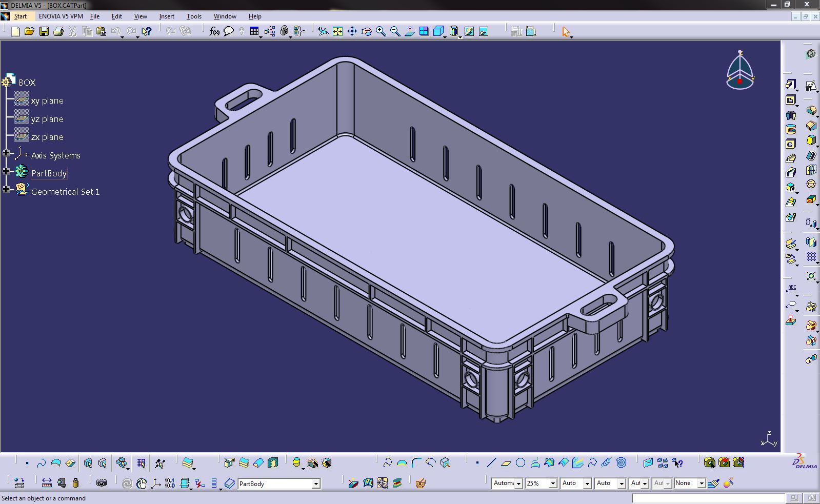The height and width of the screenshot is (504, 820).
Task: Open the Shading render style dropdown arrow
Action: click(460, 37)
